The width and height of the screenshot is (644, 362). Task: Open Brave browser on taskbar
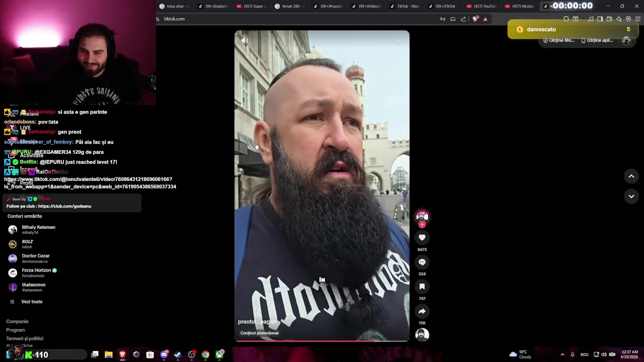(122, 355)
